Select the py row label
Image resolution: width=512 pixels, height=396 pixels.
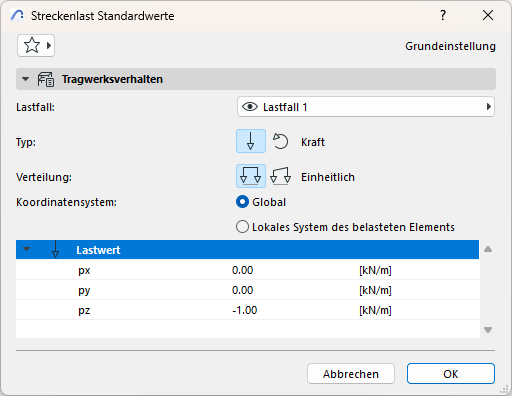(x=84, y=291)
